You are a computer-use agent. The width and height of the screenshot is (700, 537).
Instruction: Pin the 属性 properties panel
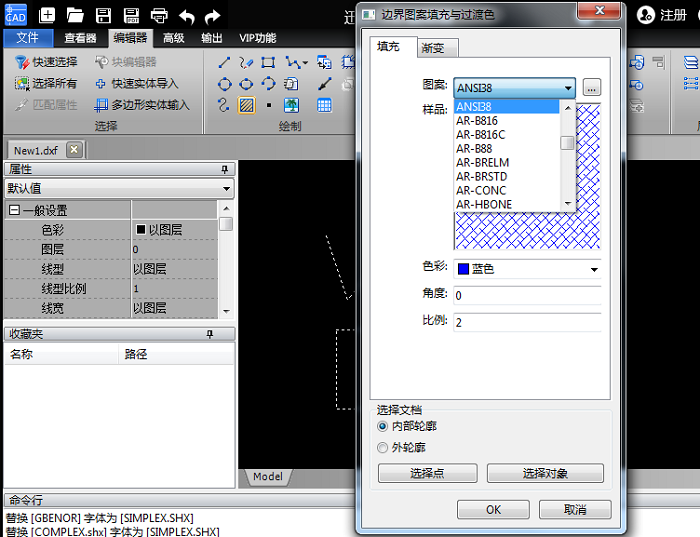[225, 169]
